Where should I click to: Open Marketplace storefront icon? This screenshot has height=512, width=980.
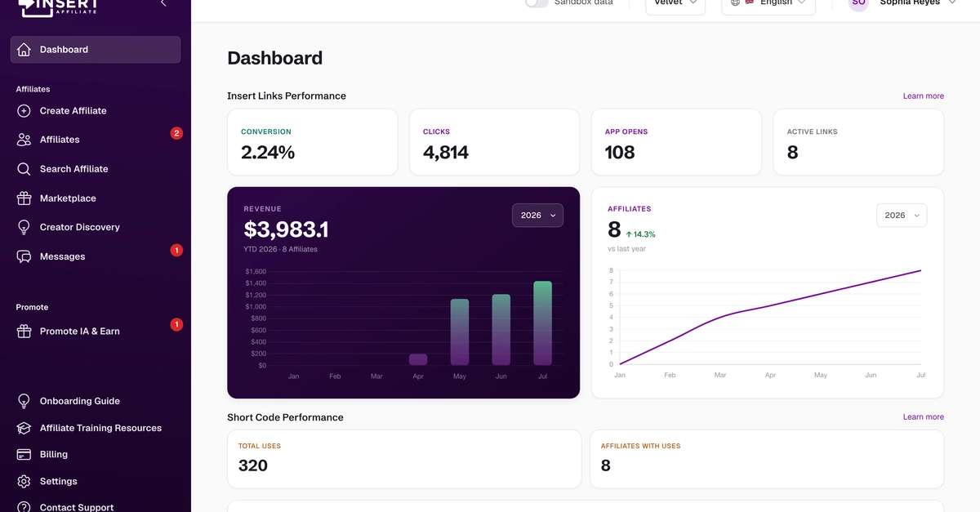click(24, 198)
